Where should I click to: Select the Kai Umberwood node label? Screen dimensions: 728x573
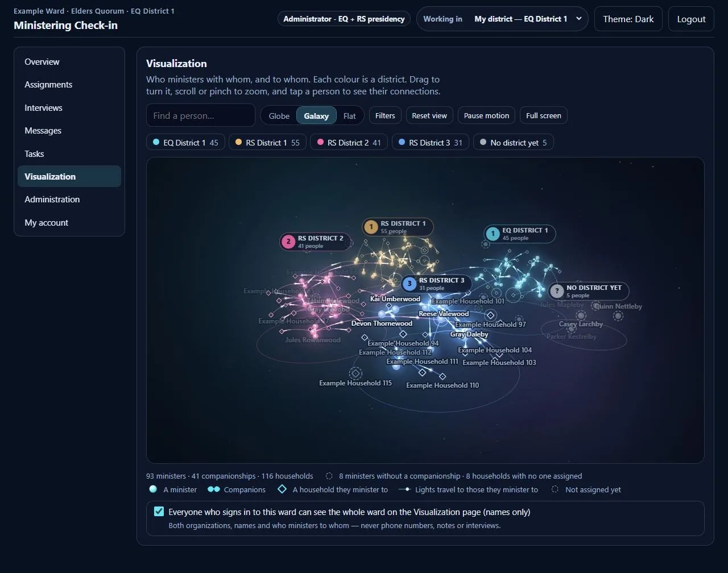click(x=395, y=299)
